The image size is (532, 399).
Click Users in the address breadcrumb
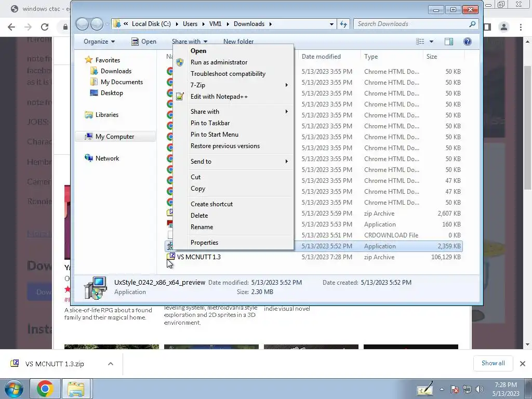pyautogui.click(x=190, y=24)
